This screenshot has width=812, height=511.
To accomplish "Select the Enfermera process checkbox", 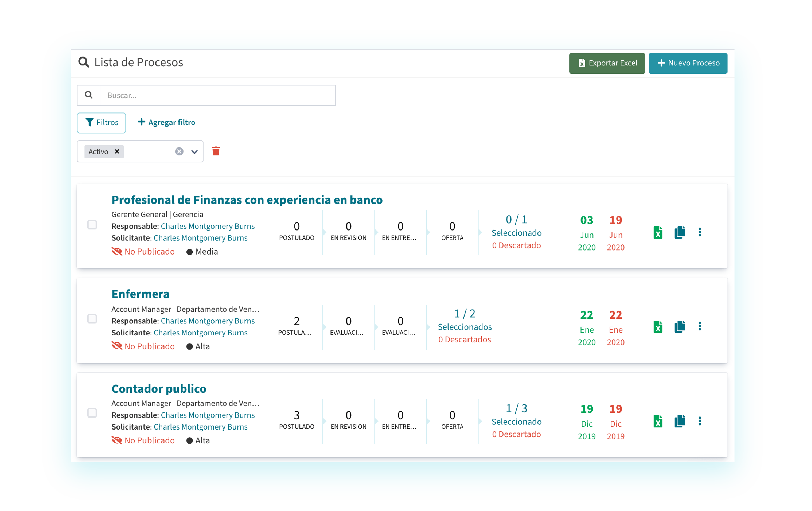I will pyautogui.click(x=92, y=319).
